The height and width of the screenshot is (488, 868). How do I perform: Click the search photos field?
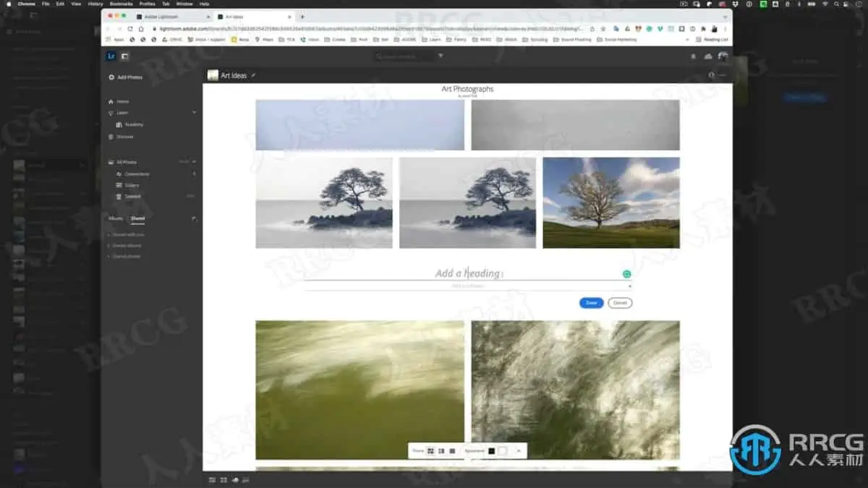[405, 56]
